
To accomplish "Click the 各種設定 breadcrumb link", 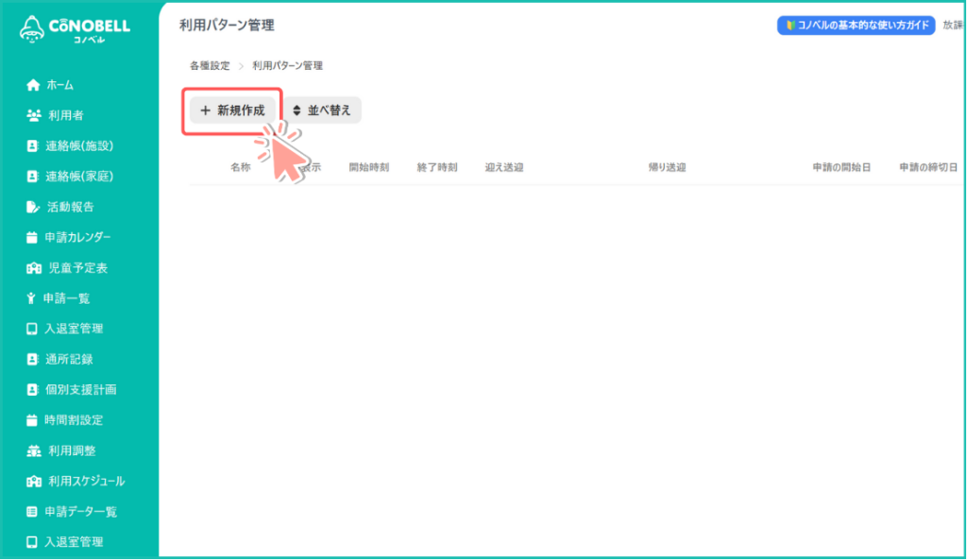I will tap(210, 66).
